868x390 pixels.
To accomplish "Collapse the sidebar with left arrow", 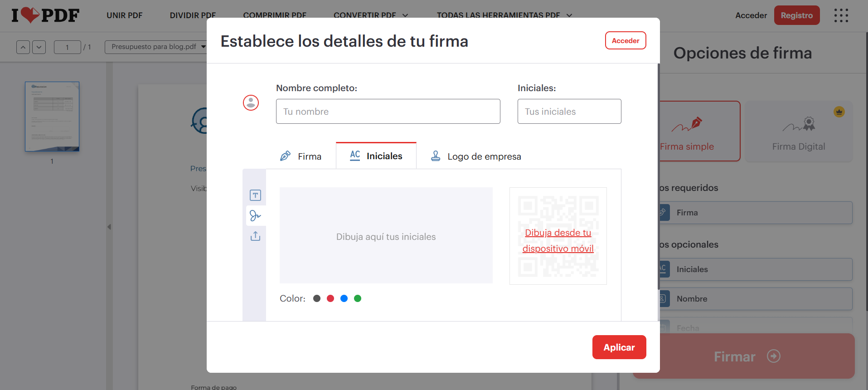I will (109, 227).
